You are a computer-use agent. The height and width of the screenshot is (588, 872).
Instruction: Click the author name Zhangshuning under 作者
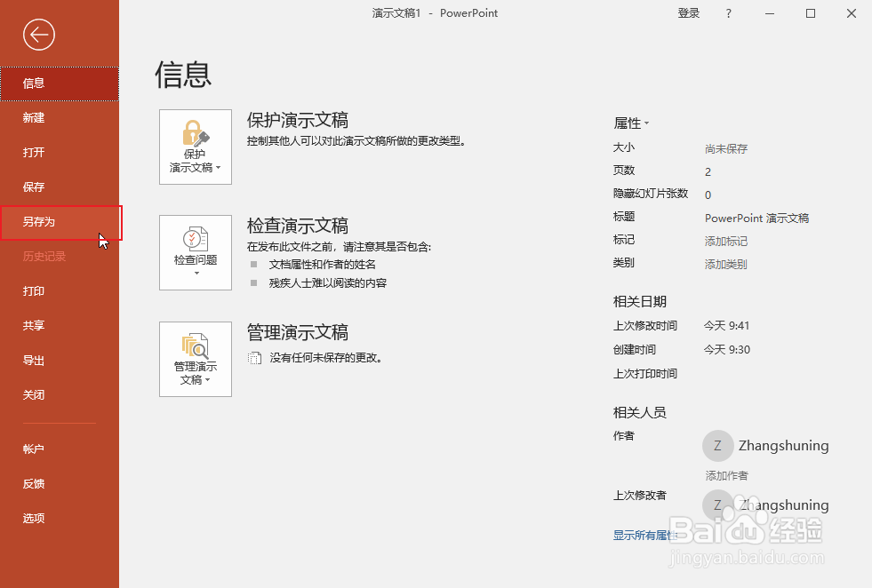coord(784,446)
